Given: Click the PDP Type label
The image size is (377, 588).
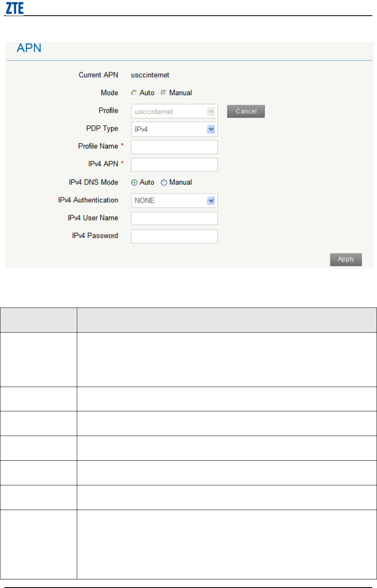Looking at the screenshot, I should [102, 128].
